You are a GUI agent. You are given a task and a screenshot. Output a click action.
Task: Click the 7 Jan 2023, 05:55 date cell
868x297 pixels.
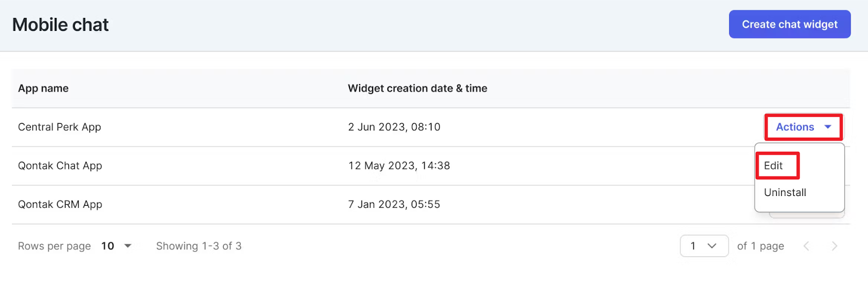click(x=394, y=204)
